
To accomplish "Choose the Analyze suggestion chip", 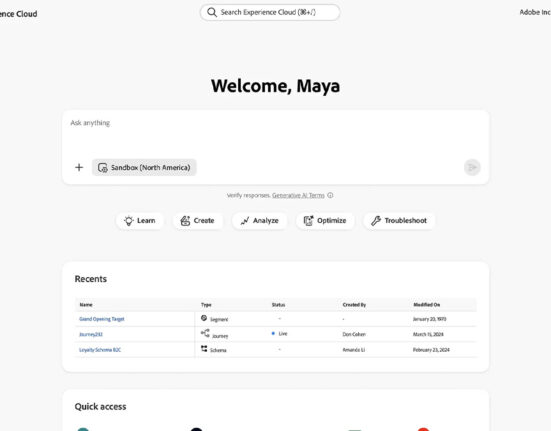I will point(260,221).
